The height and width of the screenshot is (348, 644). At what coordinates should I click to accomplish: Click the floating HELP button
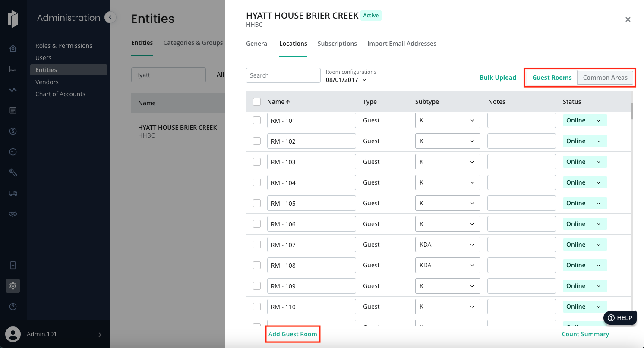tap(620, 318)
